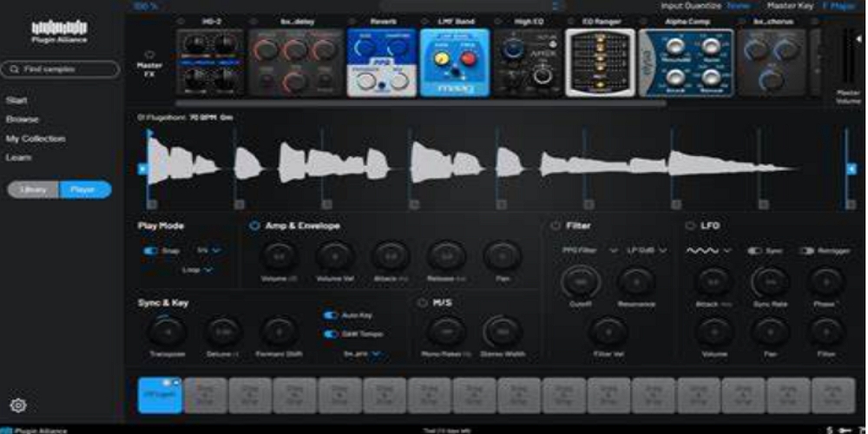Viewport: 868px width, 434px height.
Task: Enable the Amp & Envelope section power icon
Action: pos(254,226)
